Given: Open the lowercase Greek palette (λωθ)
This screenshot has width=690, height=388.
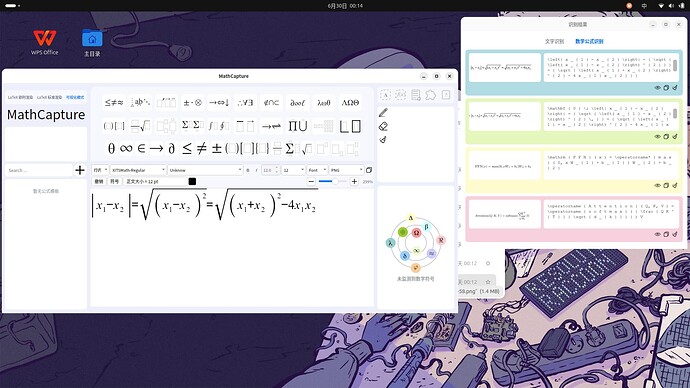Looking at the screenshot, I should pyautogui.click(x=324, y=102).
